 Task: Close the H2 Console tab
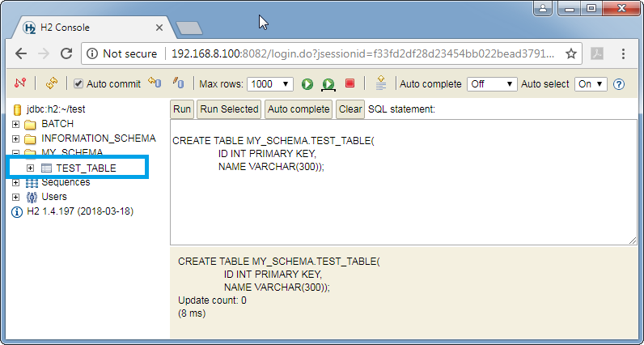pyautogui.click(x=159, y=28)
